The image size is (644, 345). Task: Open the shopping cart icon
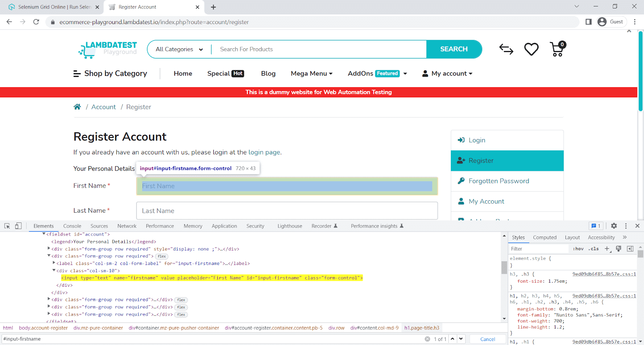tap(558, 49)
